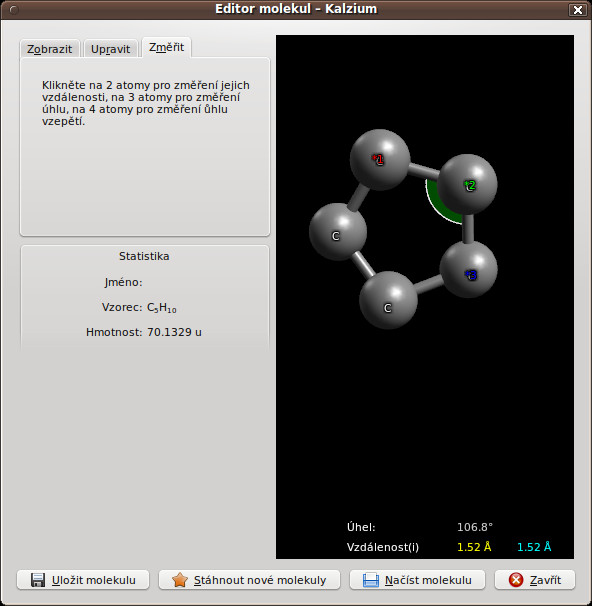Open the Upravit tab
The image size is (592, 606).
111,49
